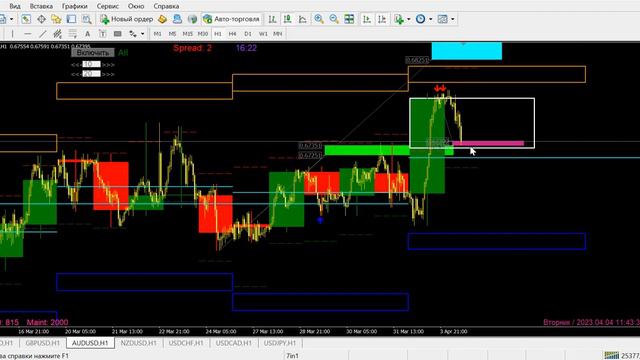The image size is (640, 360).
Task: Expand the arrows objects dropdown
Action: (142, 34)
